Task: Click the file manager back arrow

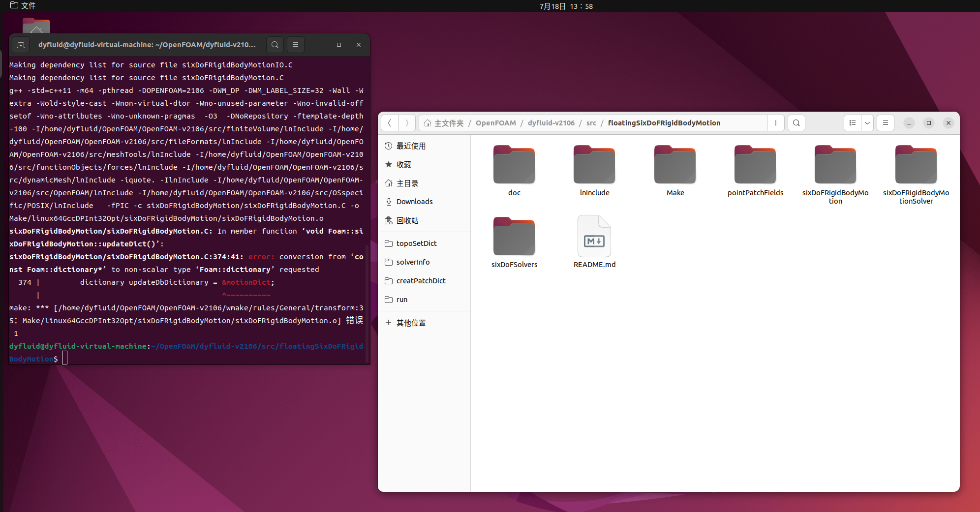Action: [x=390, y=123]
